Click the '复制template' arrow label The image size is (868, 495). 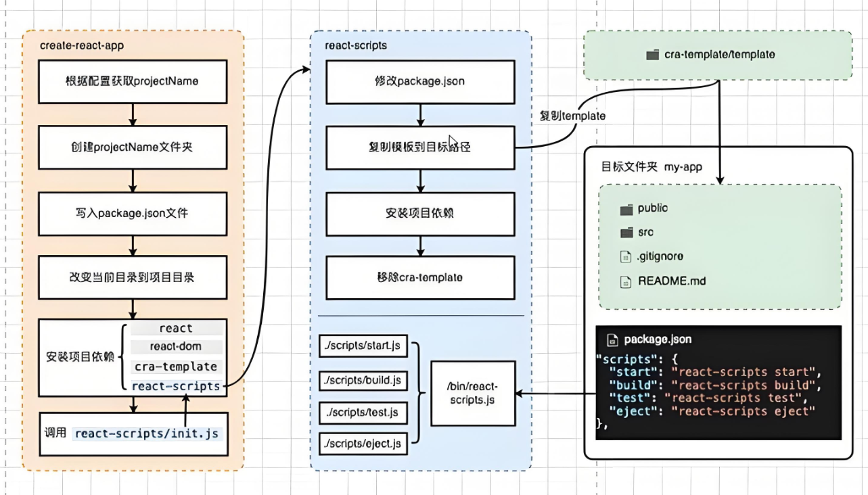click(x=572, y=116)
